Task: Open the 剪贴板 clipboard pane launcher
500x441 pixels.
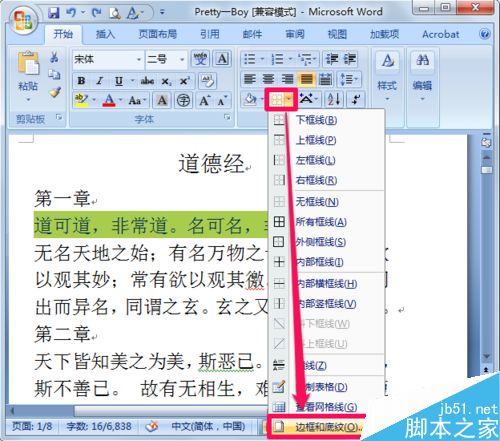Action: click(x=59, y=117)
